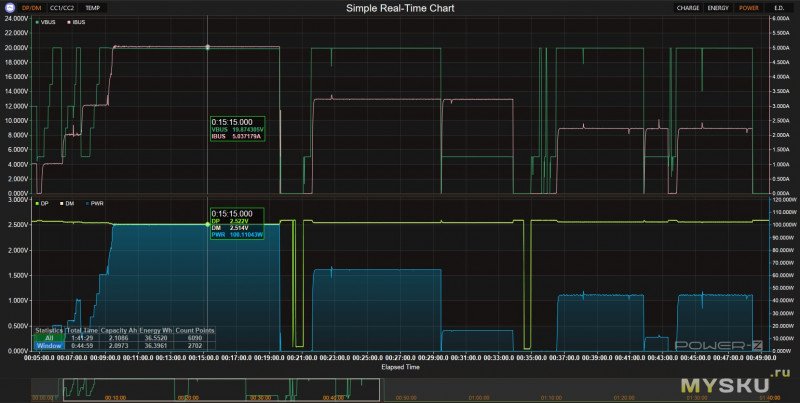Click the lower tooltip showing PWR 100.11043W
The width and height of the screenshot is (800, 403).
(237, 224)
